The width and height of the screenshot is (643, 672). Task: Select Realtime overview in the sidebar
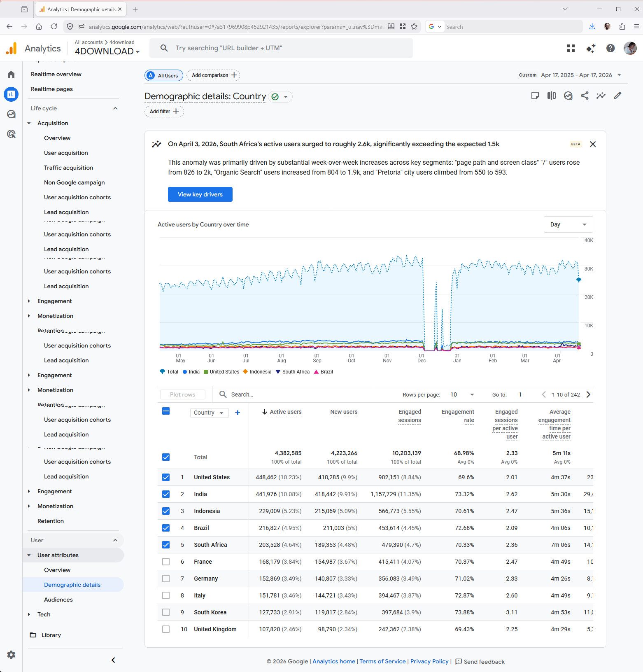[56, 74]
